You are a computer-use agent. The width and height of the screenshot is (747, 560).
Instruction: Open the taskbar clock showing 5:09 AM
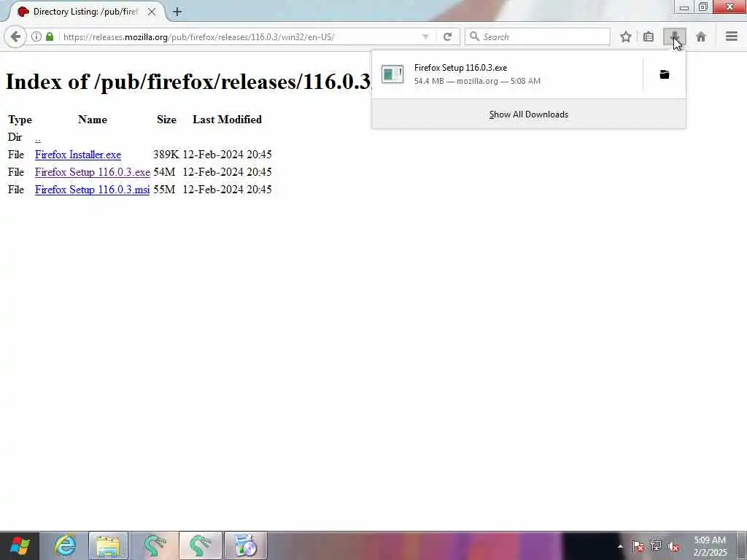pyautogui.click(x=710, y=546)
